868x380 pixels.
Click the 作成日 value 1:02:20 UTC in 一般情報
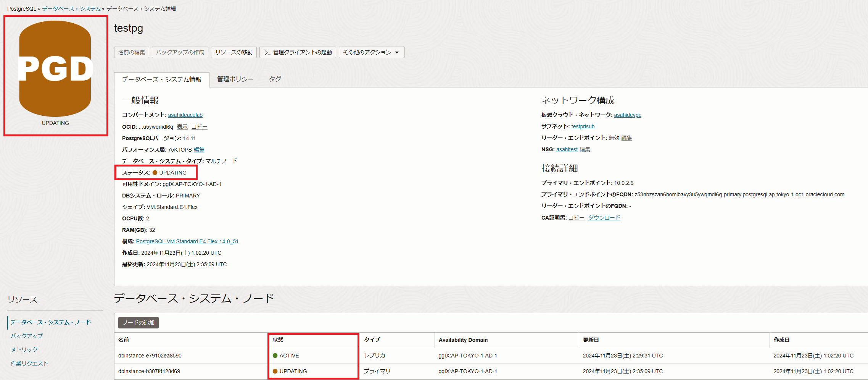[x=181, y=253]
